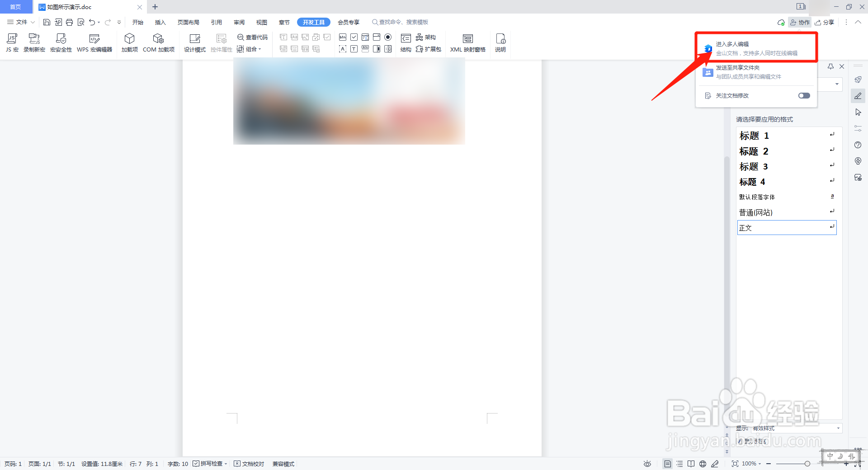868x470 pixels.
Task: Open the 说明 help button
Action: tap(500, 43)
